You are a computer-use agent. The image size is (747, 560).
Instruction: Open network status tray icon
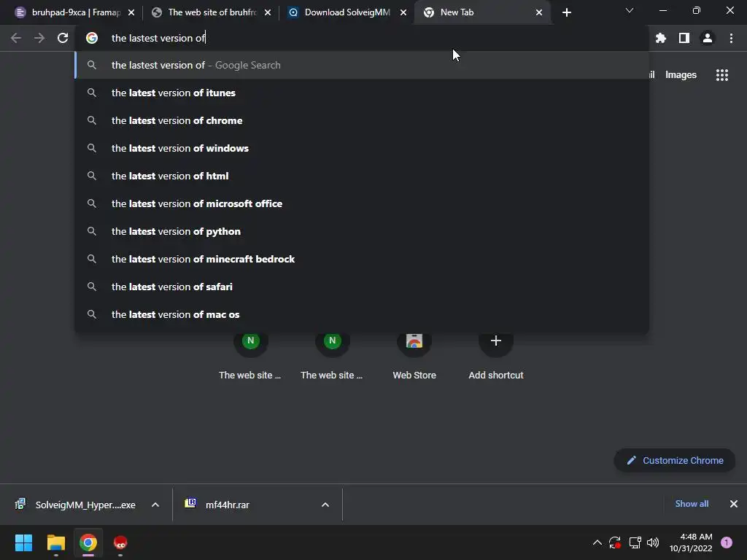(x=635, y=542)
